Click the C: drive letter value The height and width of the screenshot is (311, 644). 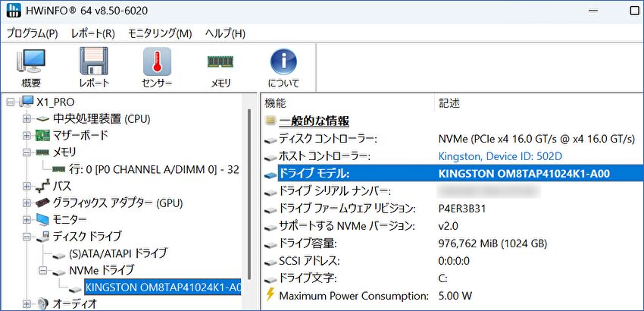(442, 278)
